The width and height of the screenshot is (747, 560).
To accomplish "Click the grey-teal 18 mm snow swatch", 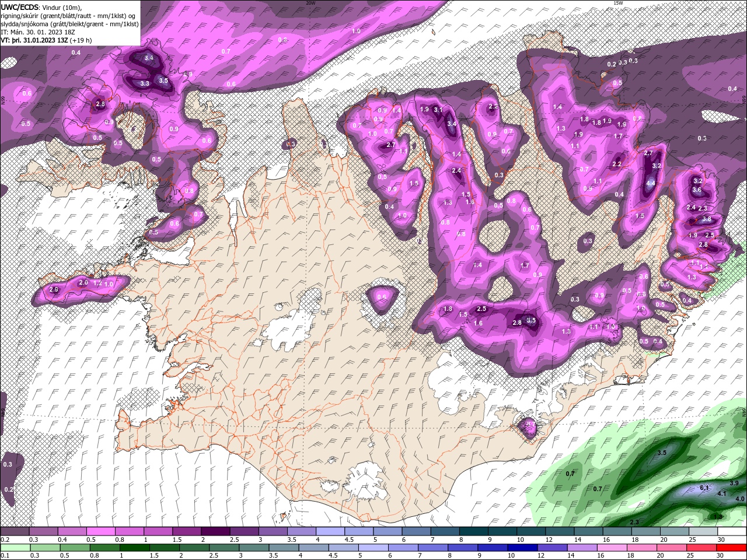I will 645,531.
